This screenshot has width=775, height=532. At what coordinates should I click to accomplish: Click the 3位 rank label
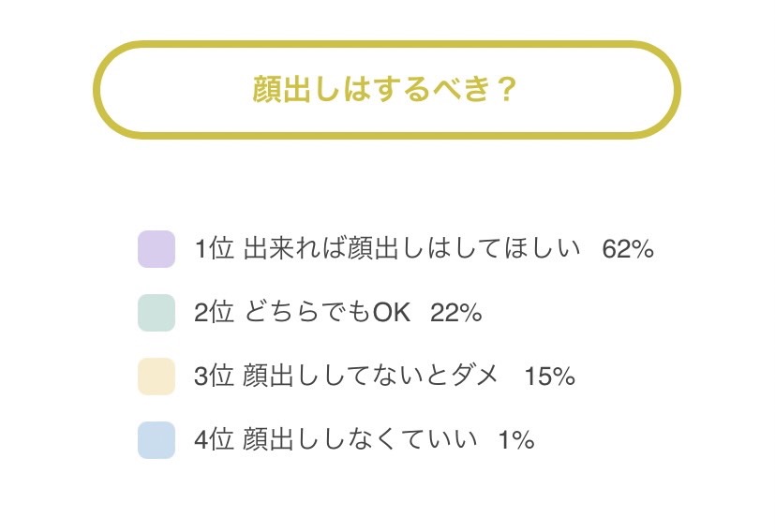[215, 377]
